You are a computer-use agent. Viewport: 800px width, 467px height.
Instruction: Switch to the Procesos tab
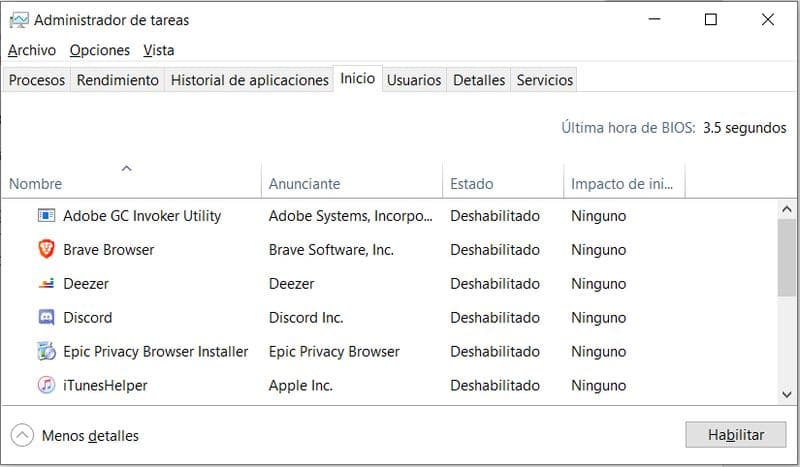37,80
